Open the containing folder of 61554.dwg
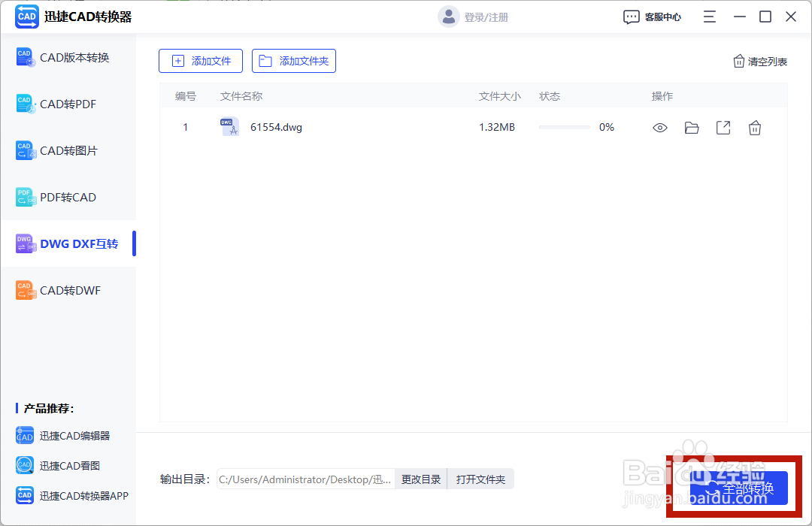The height and width of the screenshot is (526, 812). pyautogui.click(x=691, y=128)
